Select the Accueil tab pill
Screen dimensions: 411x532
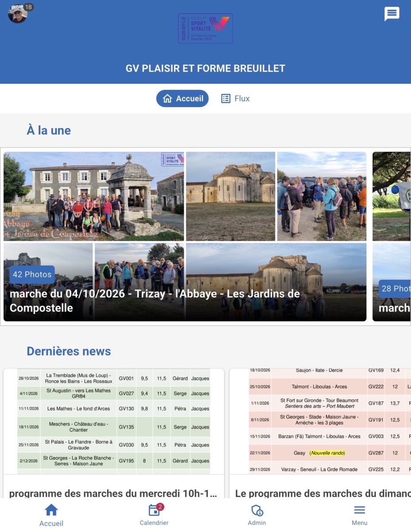pyautogui.click(x=182, y=98)
